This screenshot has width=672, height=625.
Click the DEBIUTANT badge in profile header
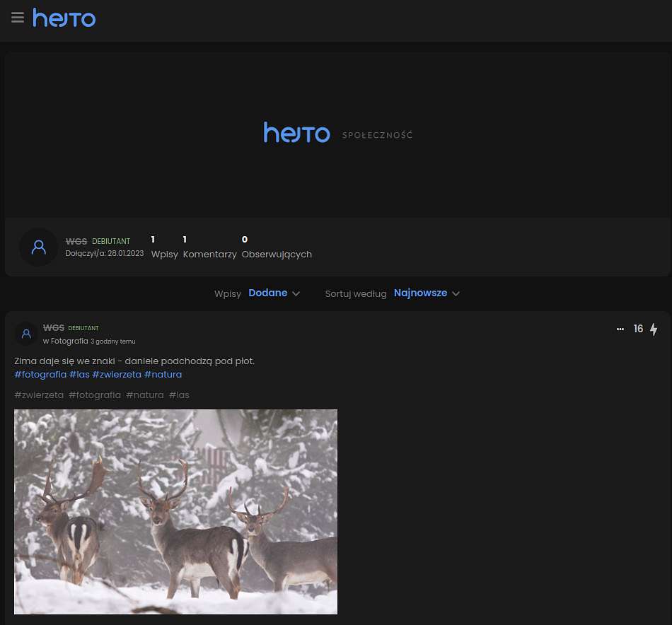pos(111,241)
